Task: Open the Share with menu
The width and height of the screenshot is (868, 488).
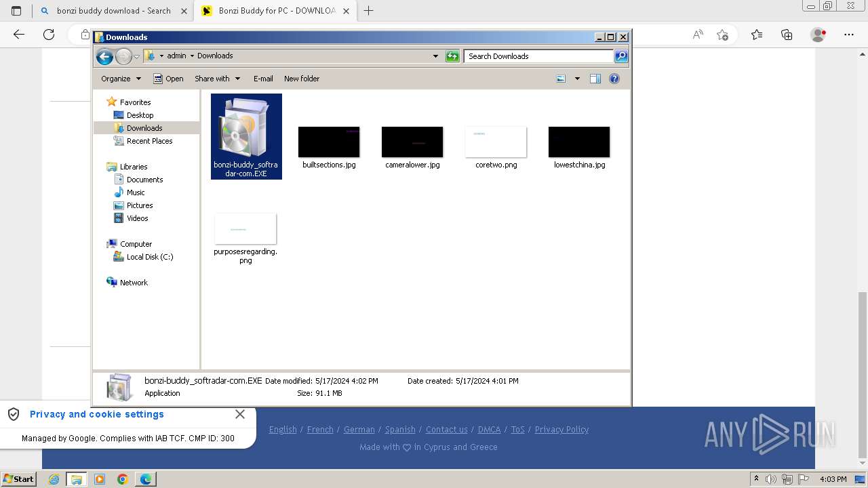Action: point(217,79)
